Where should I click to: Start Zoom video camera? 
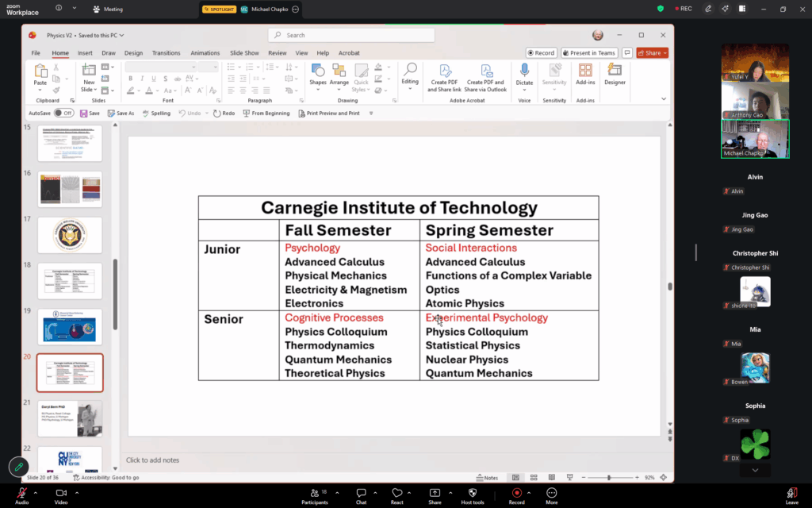(61, 493)
